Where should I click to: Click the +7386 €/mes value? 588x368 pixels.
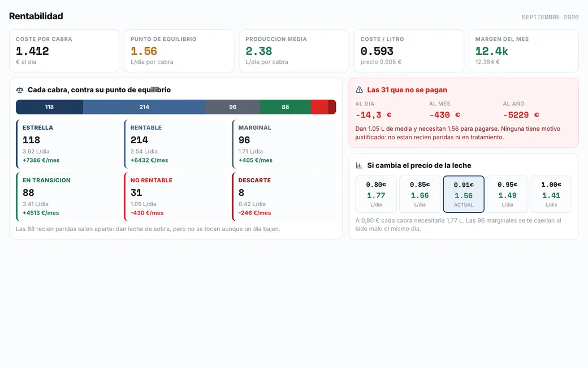[41, 160]
